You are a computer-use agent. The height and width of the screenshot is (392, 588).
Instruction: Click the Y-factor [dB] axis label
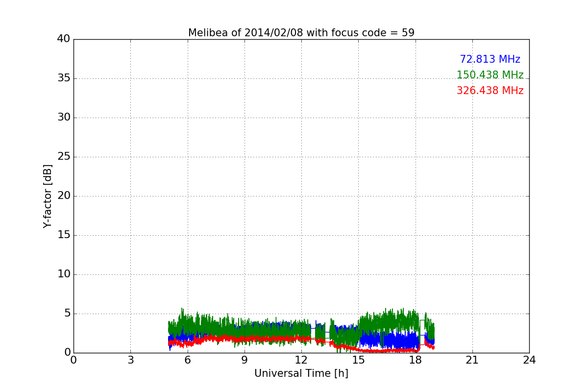[48, 196]
